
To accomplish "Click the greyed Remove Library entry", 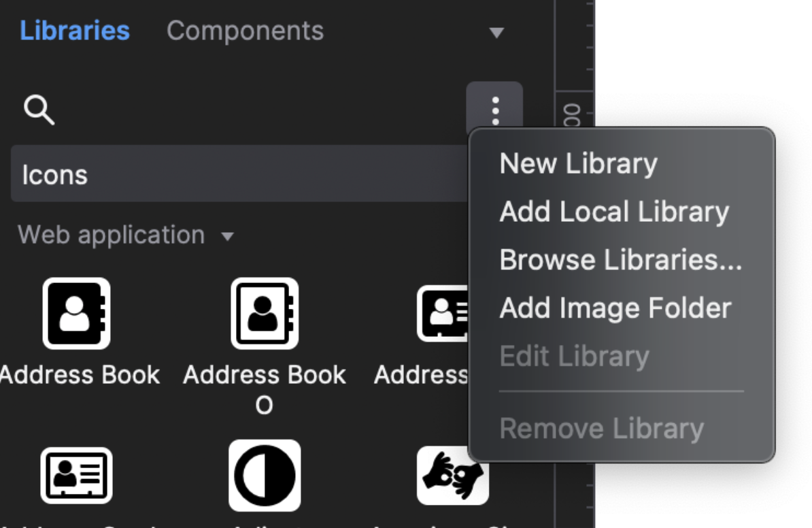I will [x=601, y=429].
